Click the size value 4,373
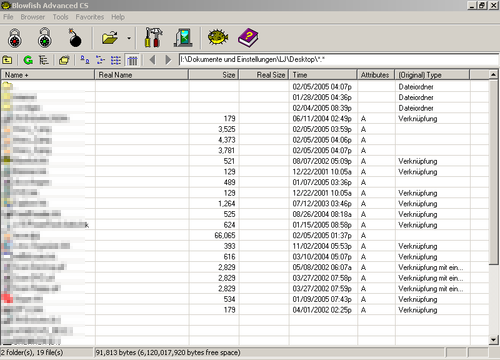The height and width of the screenshot is (360, 500). tap(227, 140)
